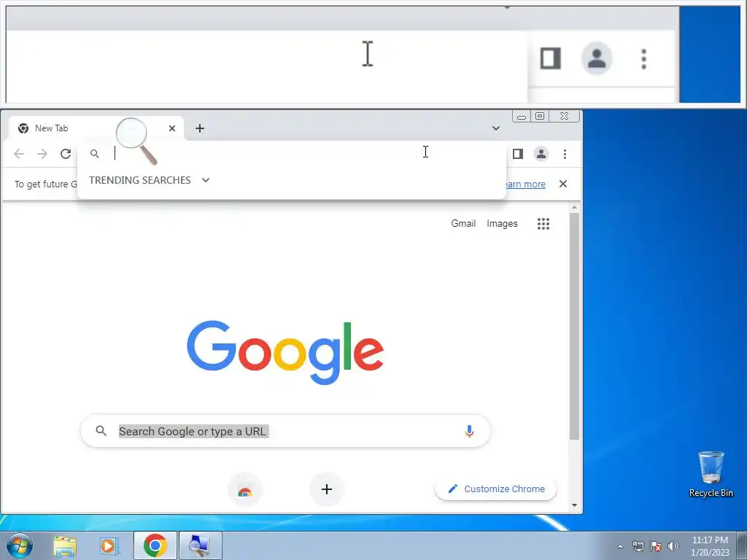Open Windows Explorer from taskbar

point(65,545)
